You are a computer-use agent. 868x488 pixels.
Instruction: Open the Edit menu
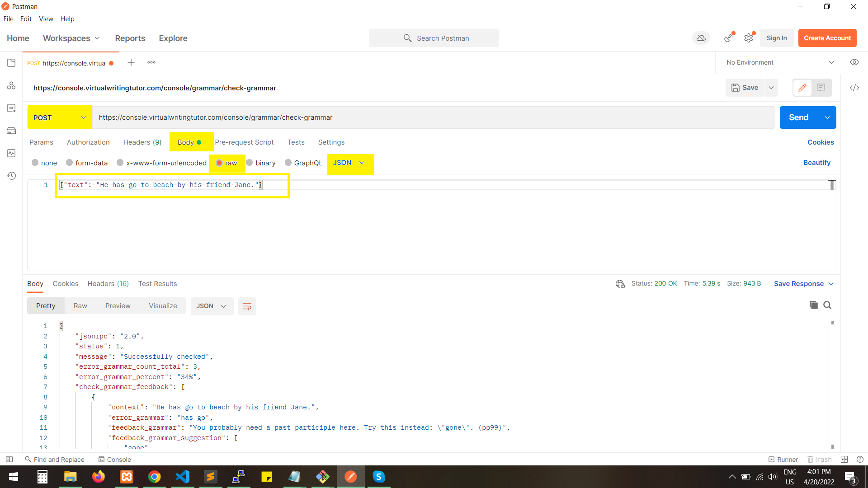tap(26, 19)
